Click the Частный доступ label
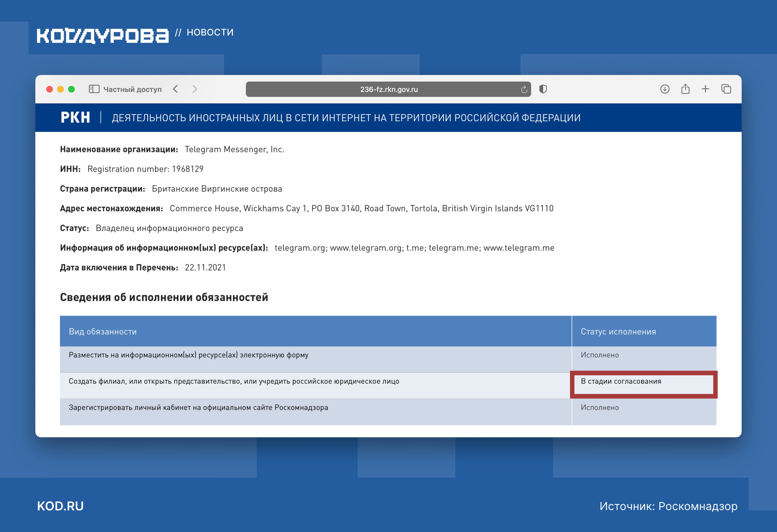The height and width of the screenshot is (532, 777). [132, 89]
